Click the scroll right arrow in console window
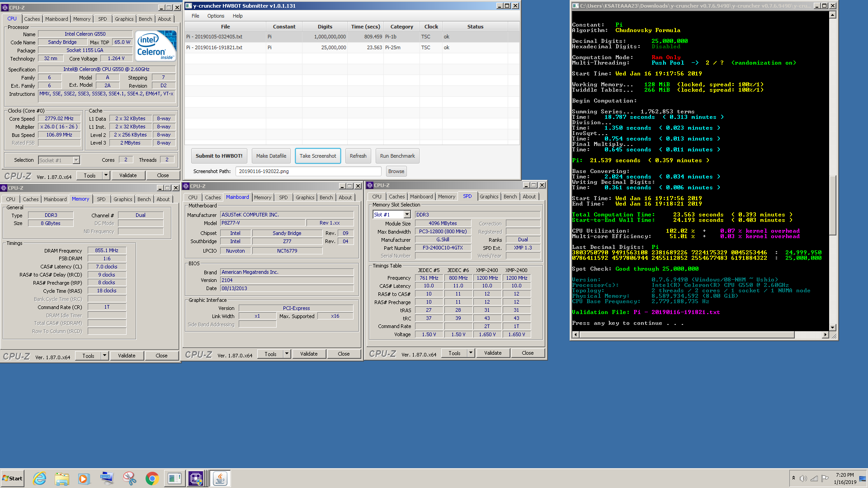Viewport: 868px width, 488px height. click(826, 335)
